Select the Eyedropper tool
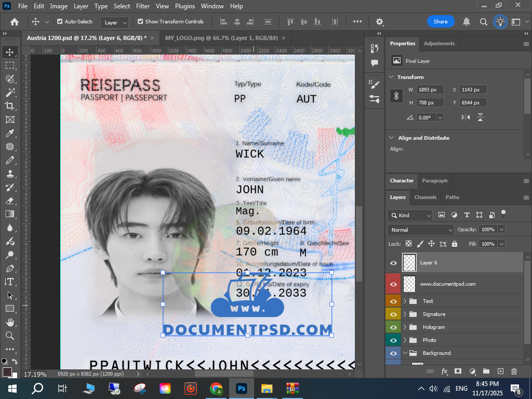 [x=10, y=133]
